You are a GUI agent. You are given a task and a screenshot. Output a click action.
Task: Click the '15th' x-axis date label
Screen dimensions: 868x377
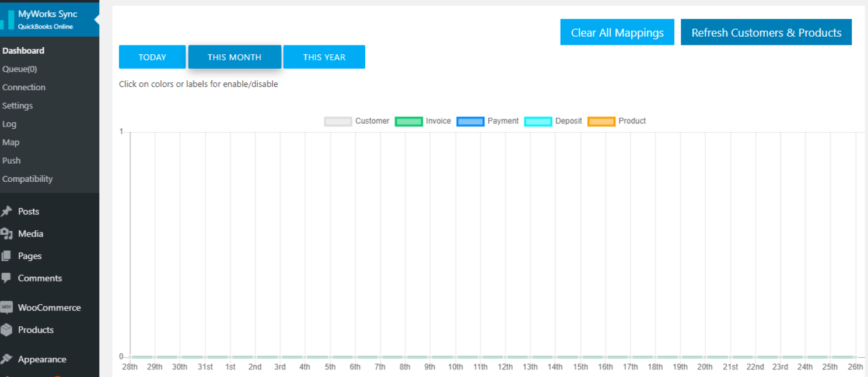click(580, 367)
